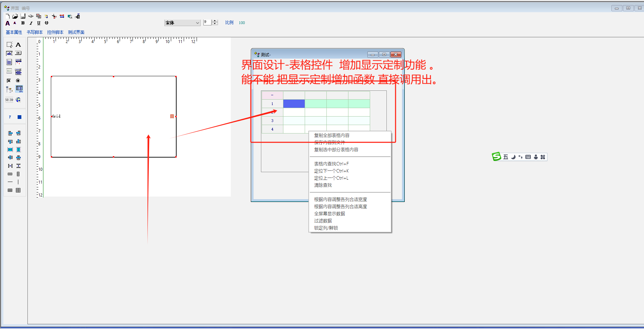Viewport: 644px width, 329px height.
Task: Click the scissors cut icon
Action: 54,16
